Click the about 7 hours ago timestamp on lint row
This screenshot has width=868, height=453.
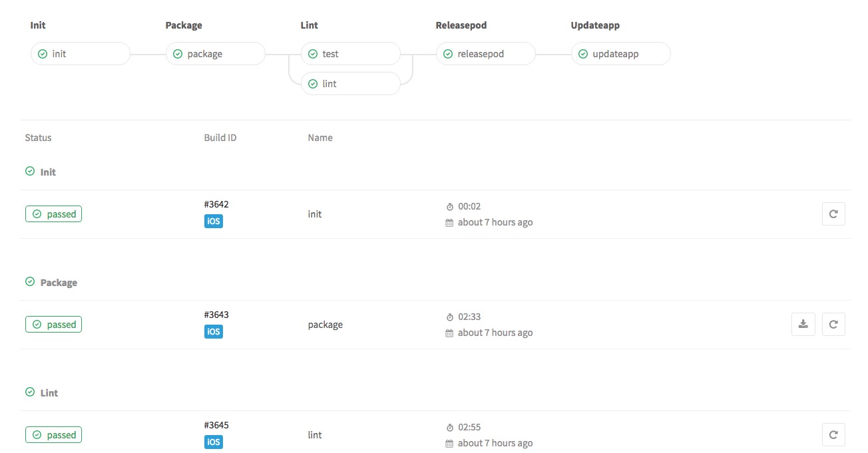[x=495, y=442]
